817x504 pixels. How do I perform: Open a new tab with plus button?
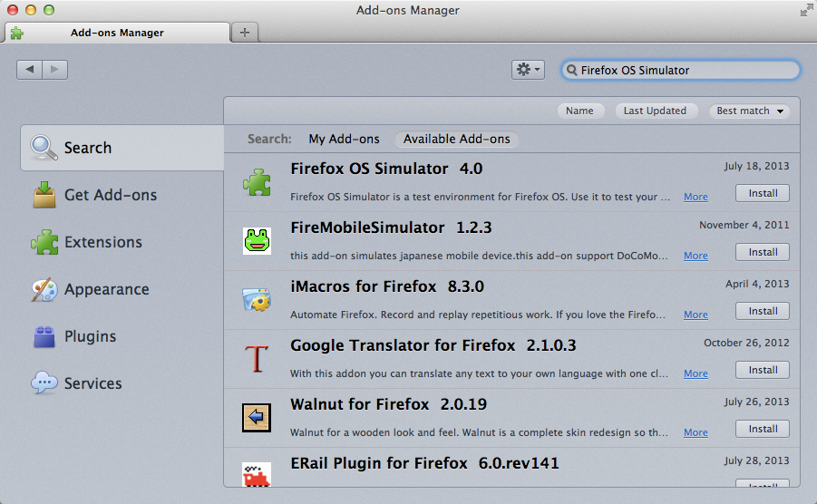[244, 33]
